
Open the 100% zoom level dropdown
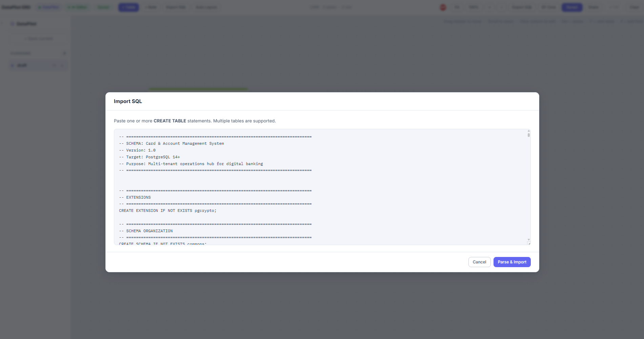(x=474, y=7)
